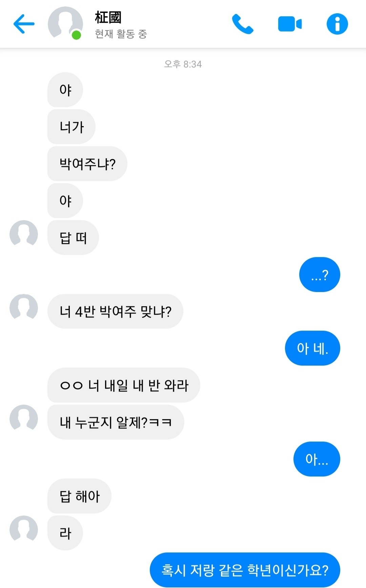Screen dimensions: 366x588
Task: Tap sender avatar beside "내 누군지 알제?ㅋㅋ"
Action: click(24, 418)
